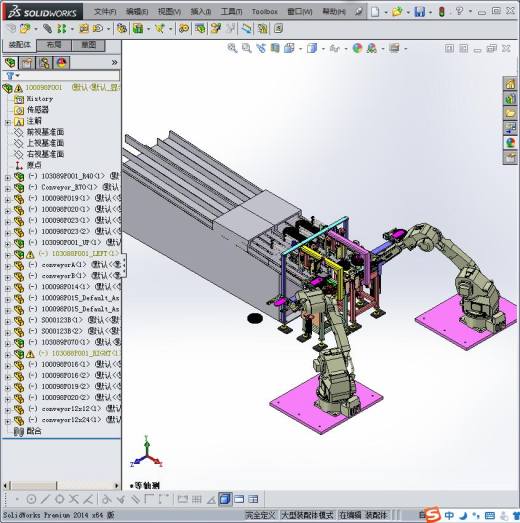
Task: Expand the manager tabs chevron »
Action: pyautogui.click(x=114, y=62)
